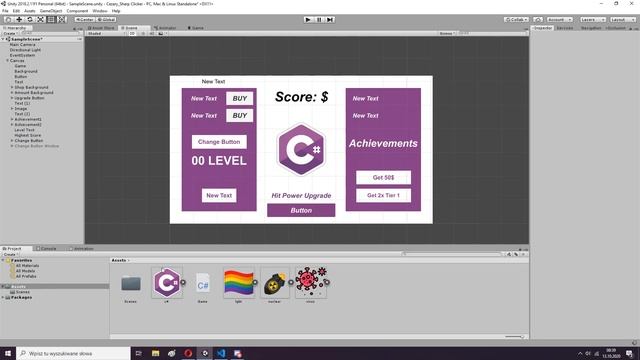The image size is (640, 360).
Task: Select Highest Score in hierarchy
Action: click(28, 135)
